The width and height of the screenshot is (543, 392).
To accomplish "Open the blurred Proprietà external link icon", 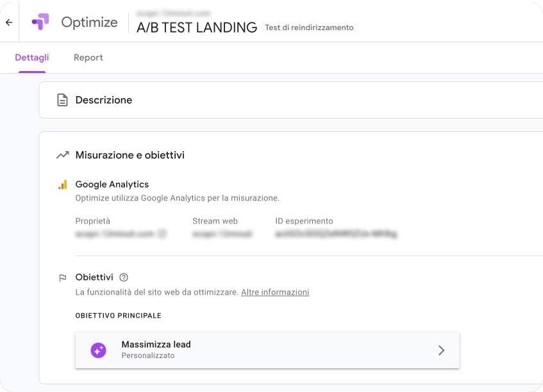I will tap(162, 234).
